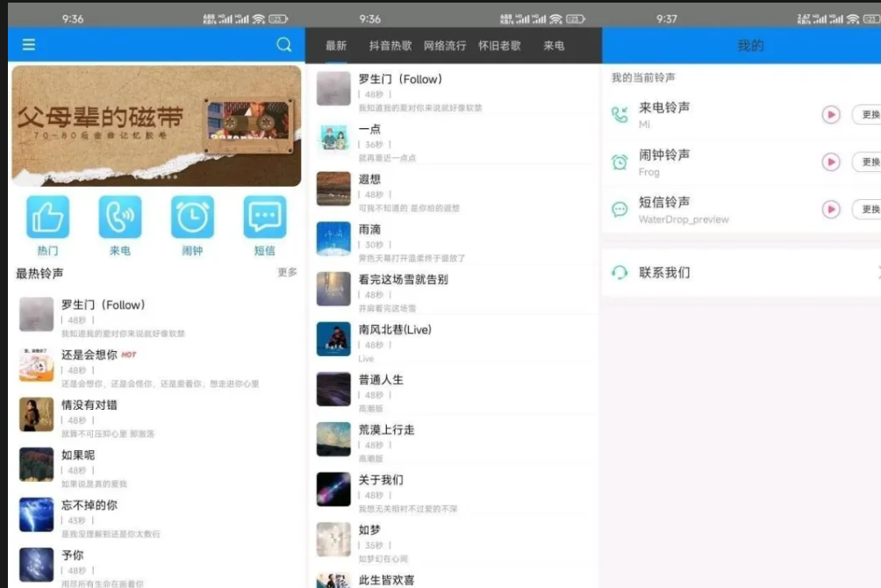Open the 来电 phone category icon

(x=120, y=217)
